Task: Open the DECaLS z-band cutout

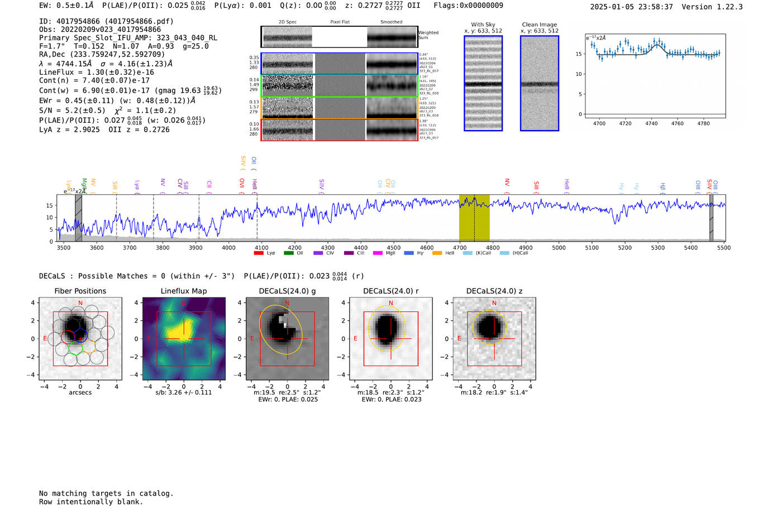Action: [494, 338]
